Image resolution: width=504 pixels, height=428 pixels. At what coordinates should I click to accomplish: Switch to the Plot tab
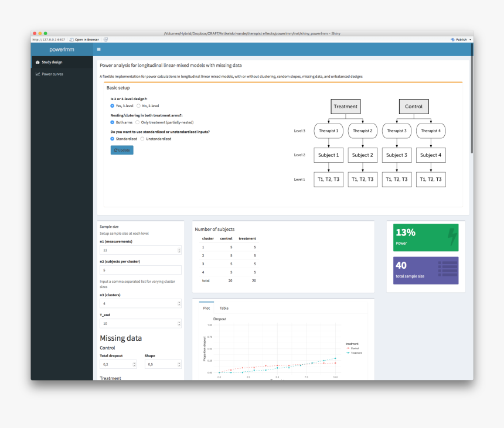206,308
